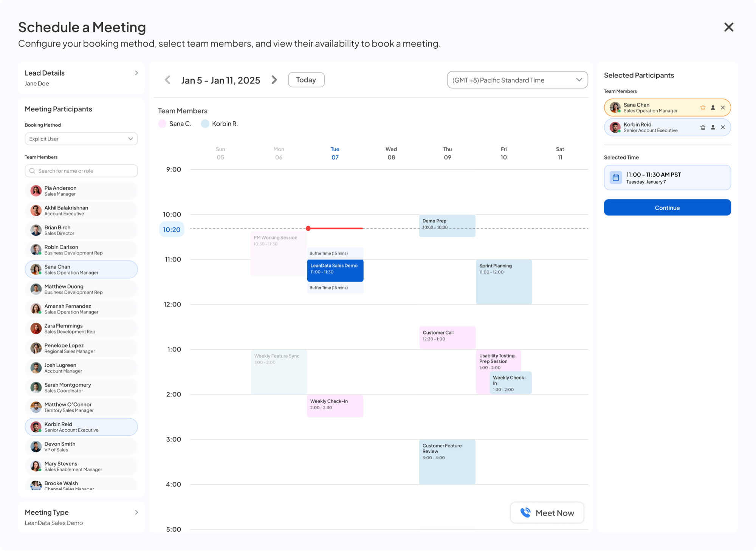
Task: Click the blue Korbin R. legend swatch
Action: [x=205, y=124]
